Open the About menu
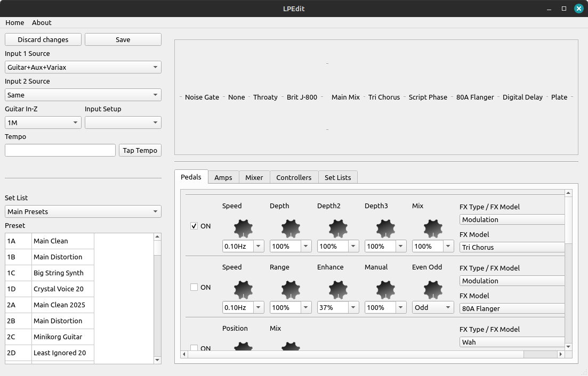This screenshot has height=376, width=588. 42,22
